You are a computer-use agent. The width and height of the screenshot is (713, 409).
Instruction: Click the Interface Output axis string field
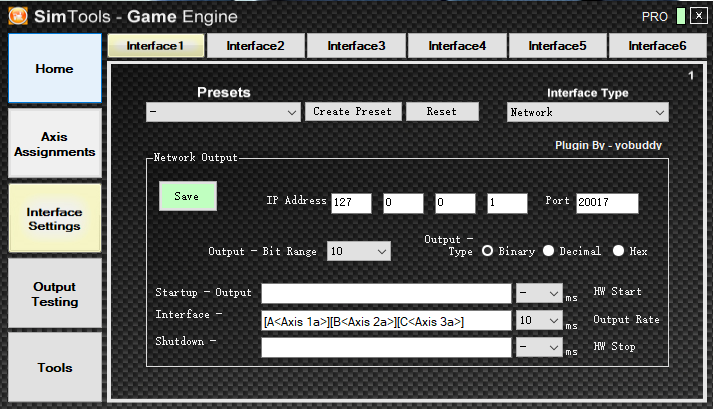[x=386, y=321]
